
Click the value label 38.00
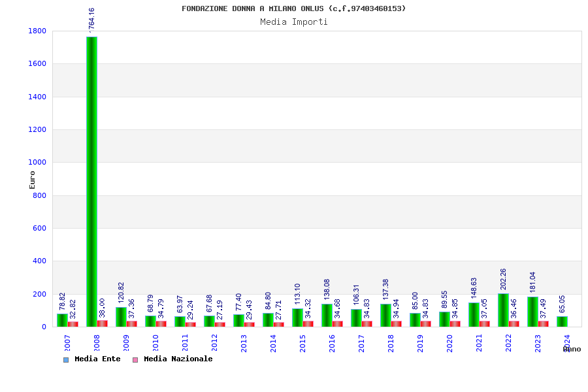pos(102,308)
